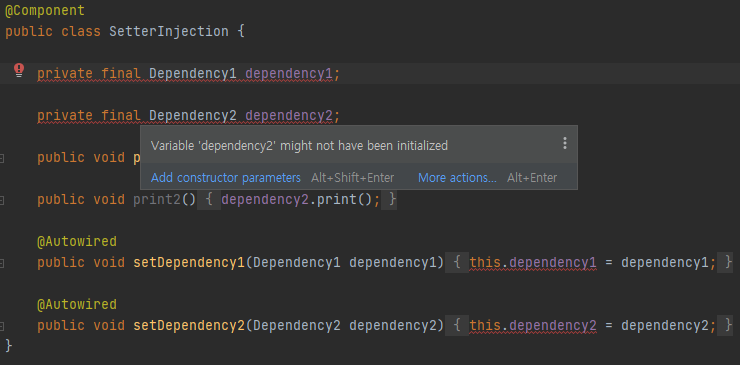Viewport: 740px width, 365px height.
Task: Click the 'Variable dependency2 might not have been initialized' message
Action: pyautogui.click(x=299, y=145)
